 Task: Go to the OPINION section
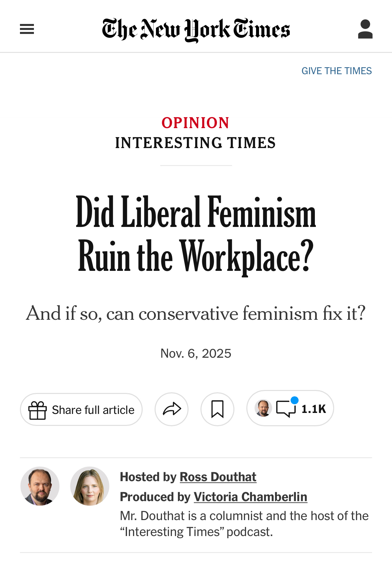[x=196, y=123]
